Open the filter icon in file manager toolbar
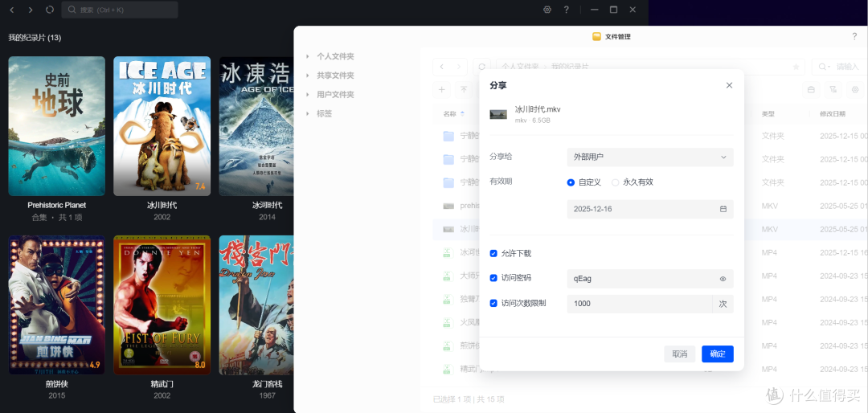This screenshot has width=868, height=413. click(833, 89)
